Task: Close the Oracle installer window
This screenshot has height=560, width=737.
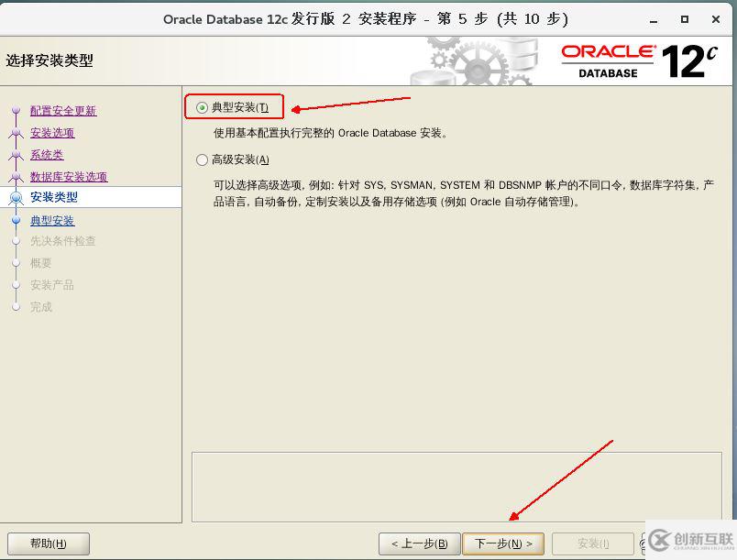Action: pyautogui.click(x=716, y=19)
